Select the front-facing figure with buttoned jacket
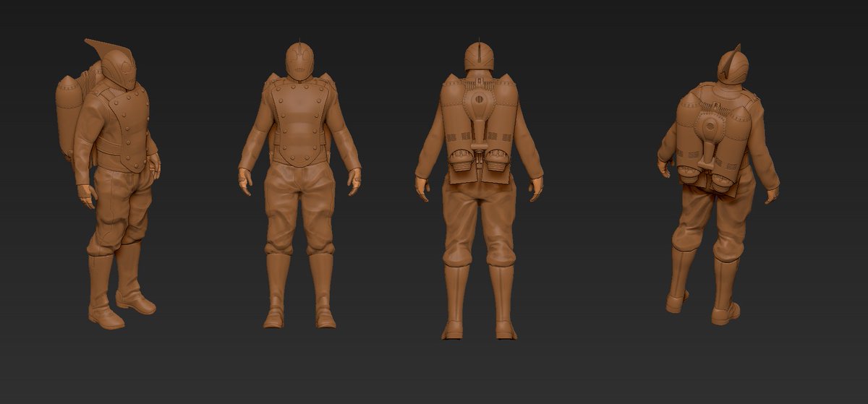Viewport: 868px width, 404px height. click(x=299, y=184)
